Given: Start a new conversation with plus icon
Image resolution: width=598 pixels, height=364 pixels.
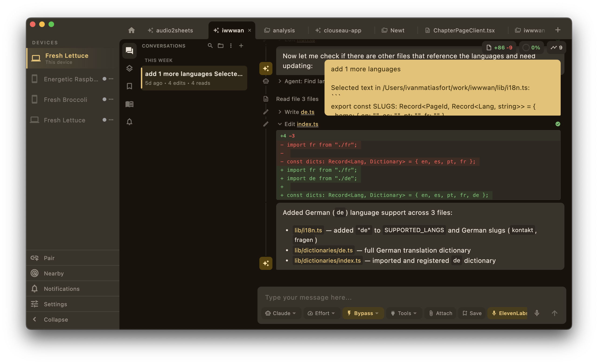Looking at the screenshot, I should (x=241, y=46).
